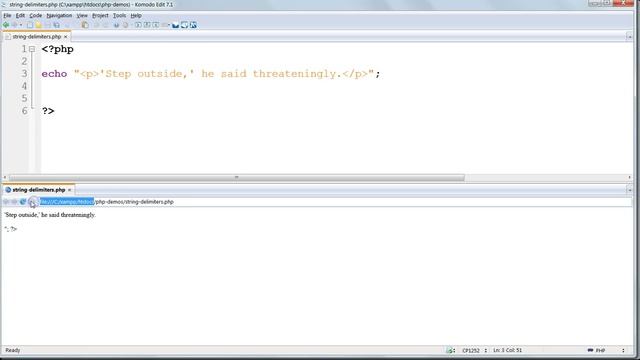Image resolution: width=640 pixels, height=360 pixels.
Task: Click the green Back navigation arrow
Action: click(6, 25)
